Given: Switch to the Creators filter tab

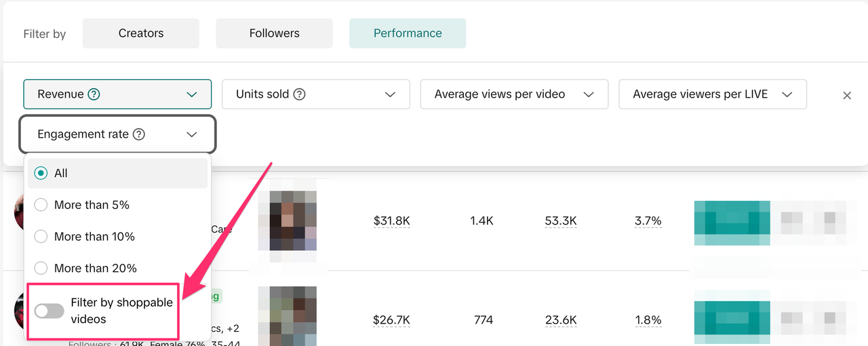Looking at the screenshot, I should tap(141, 33).
